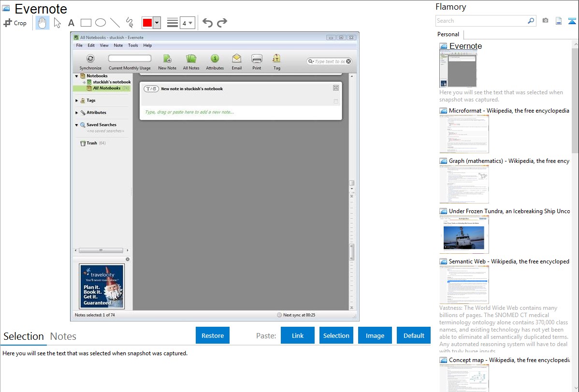The width and height of the screenshot is (579, 392).
Task: Click the Default paste button
Action: (x=414, y=335)
